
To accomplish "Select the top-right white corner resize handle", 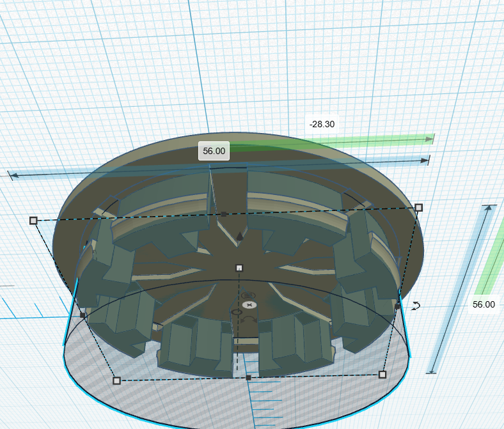I will coord(418,208).
